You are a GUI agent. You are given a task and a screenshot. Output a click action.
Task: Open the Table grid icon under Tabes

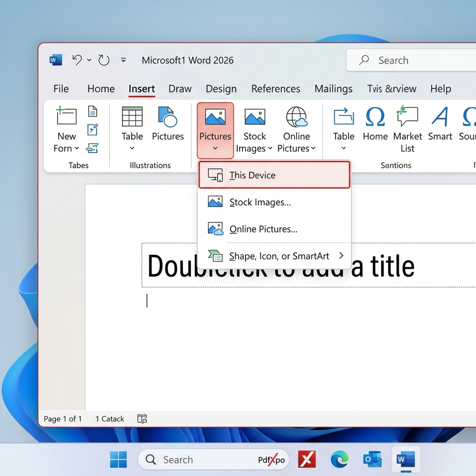(x=132, y=115)
